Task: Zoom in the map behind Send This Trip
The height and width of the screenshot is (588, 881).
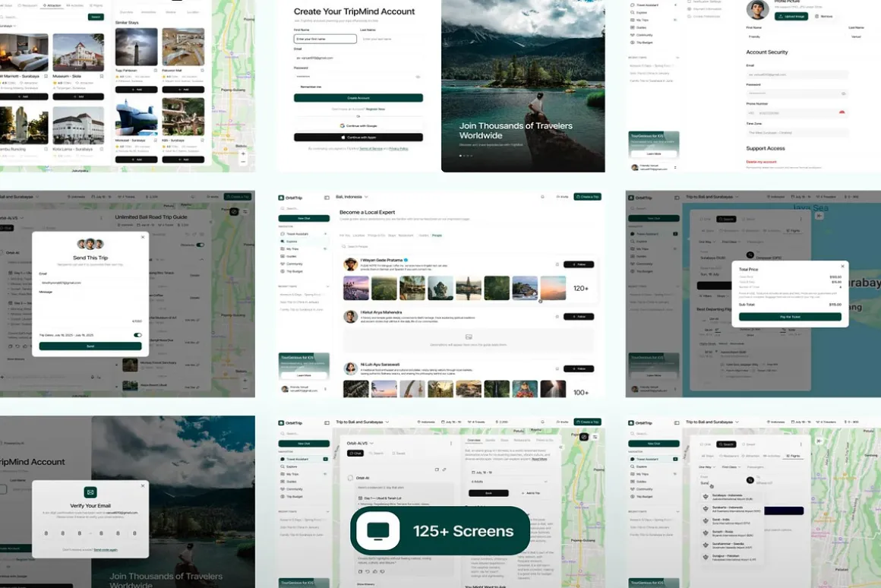Action: [245, 379]
